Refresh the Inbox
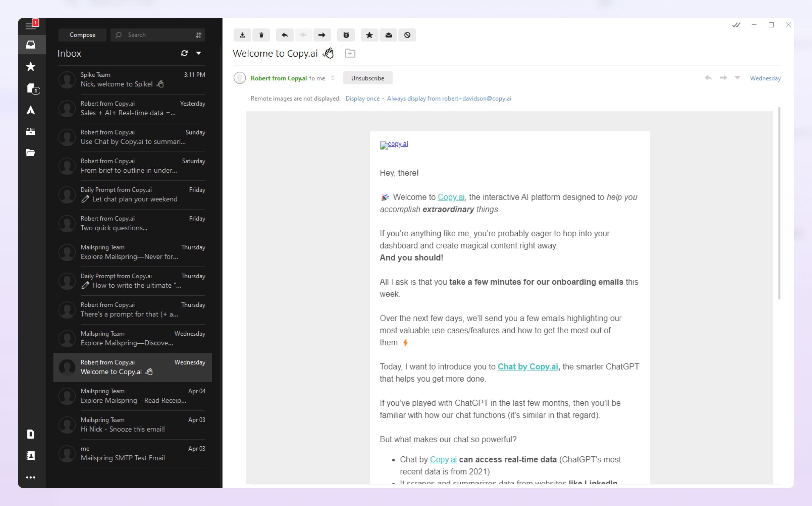The height and width of the screenshot is (506, 812). pos(184,53)
